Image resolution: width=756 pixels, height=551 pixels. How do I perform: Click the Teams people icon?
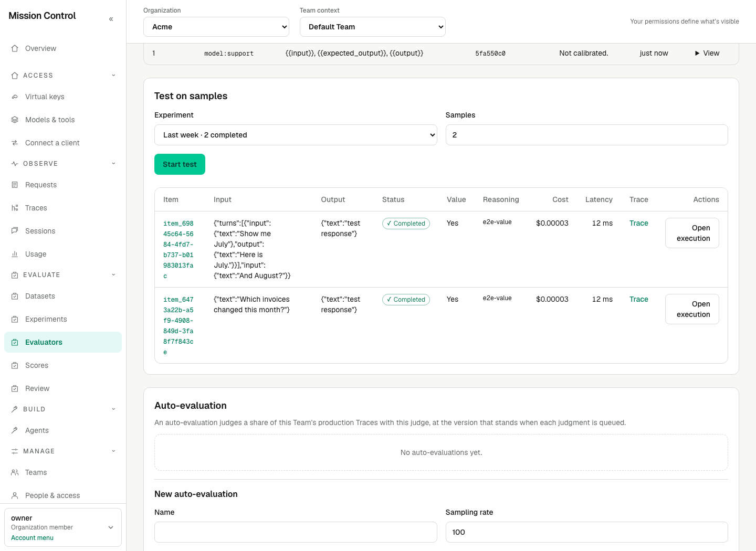(15, 472)
